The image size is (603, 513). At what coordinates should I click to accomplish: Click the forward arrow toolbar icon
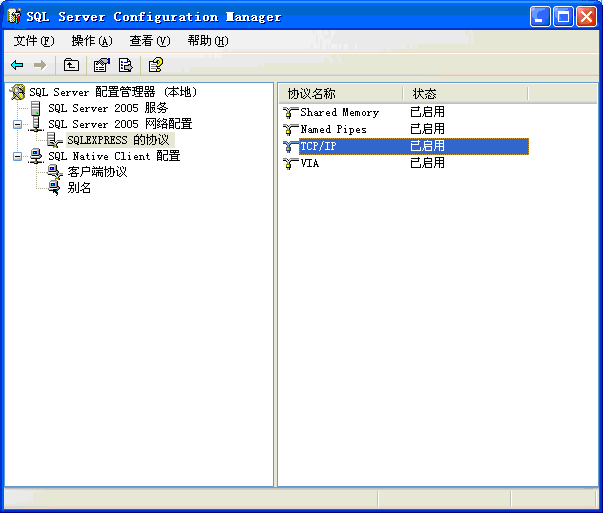pos(40,65)
